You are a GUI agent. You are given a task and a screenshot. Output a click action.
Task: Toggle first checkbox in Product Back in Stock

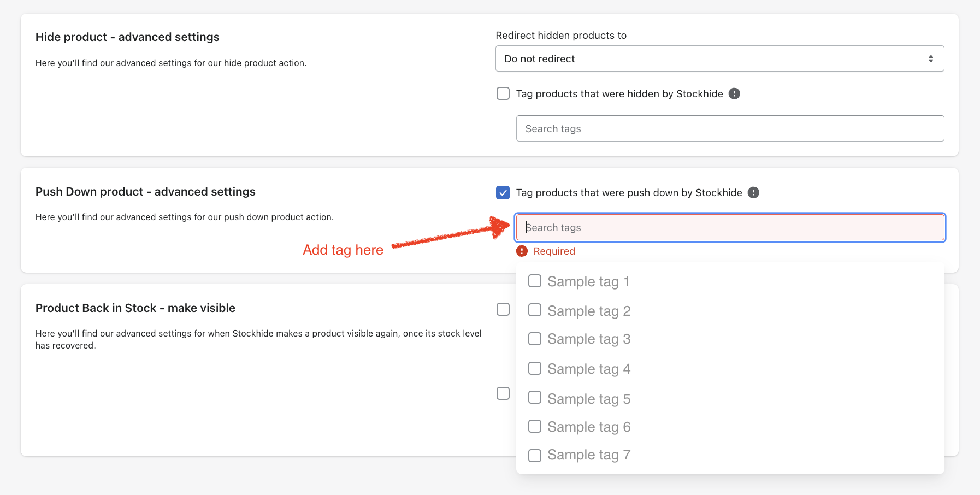pos(503,310)
